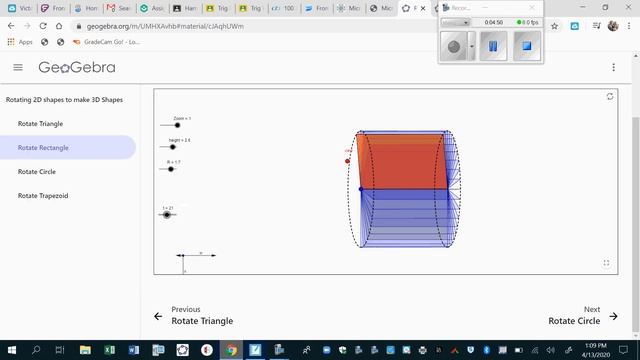Switch to the Vict browser tab
Viewport: 640px width, 360px height.
coord(20,8)
